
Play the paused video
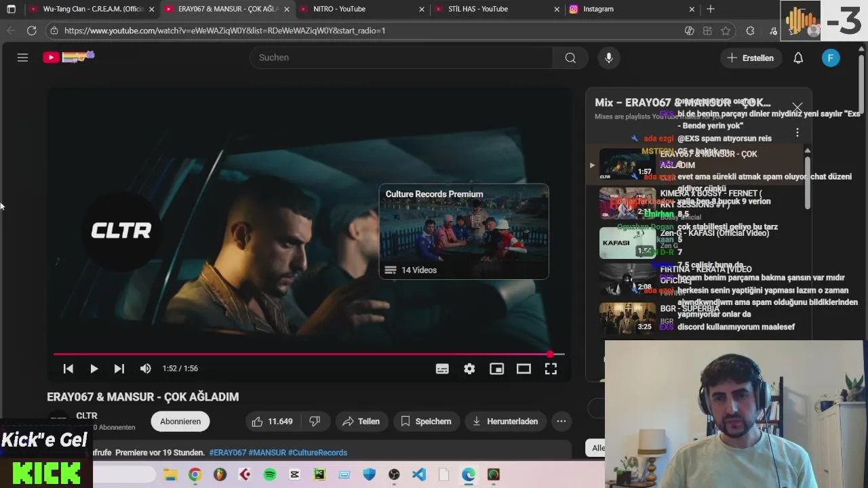coord(94,369)
